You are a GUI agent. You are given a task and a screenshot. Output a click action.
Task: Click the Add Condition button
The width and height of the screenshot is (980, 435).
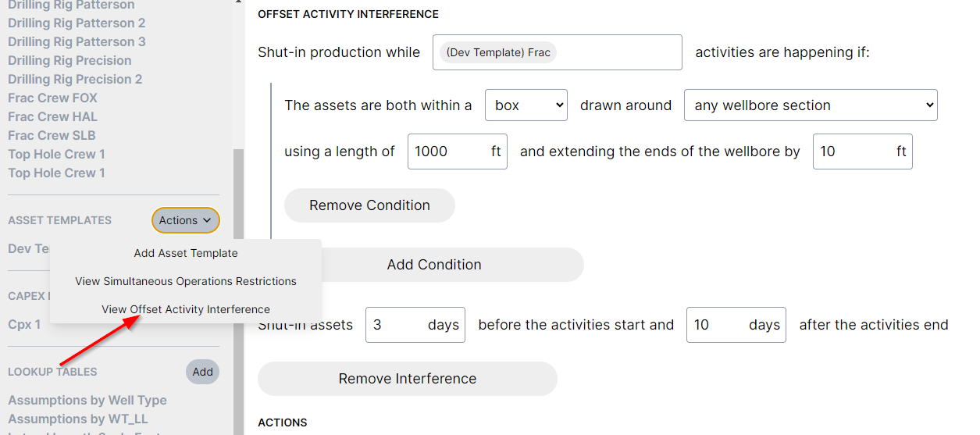(434, 265)
